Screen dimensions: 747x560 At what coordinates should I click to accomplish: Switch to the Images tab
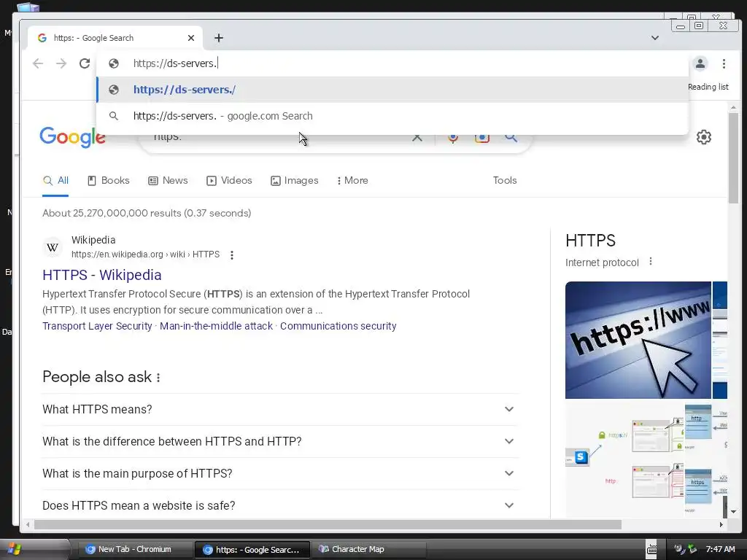click(295, 181)
